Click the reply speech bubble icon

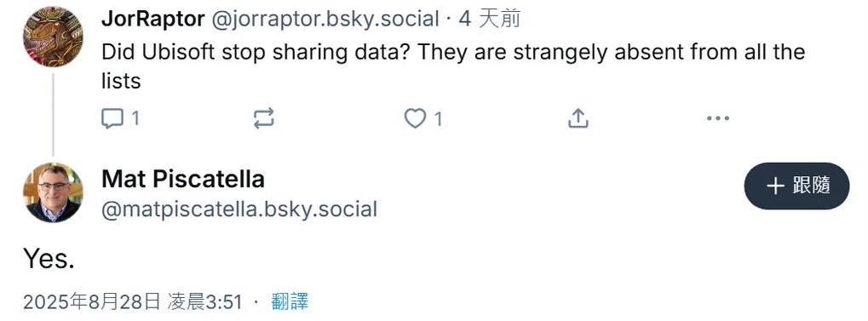pos(112,118)
